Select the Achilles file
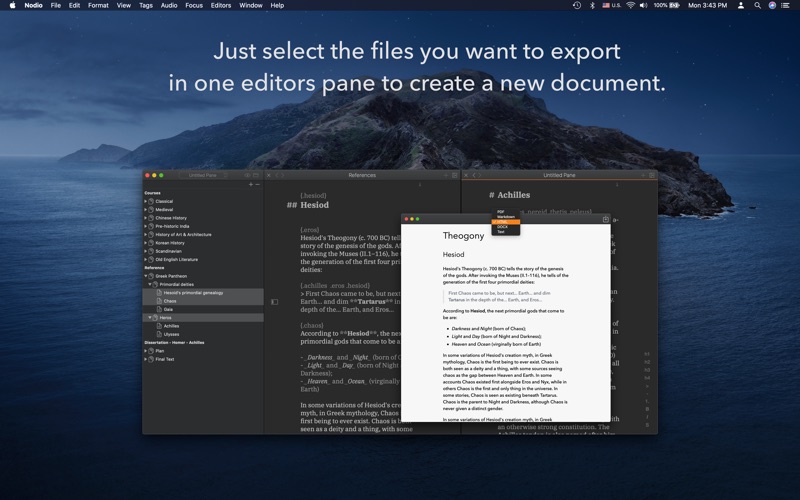 tap(203, 326)
